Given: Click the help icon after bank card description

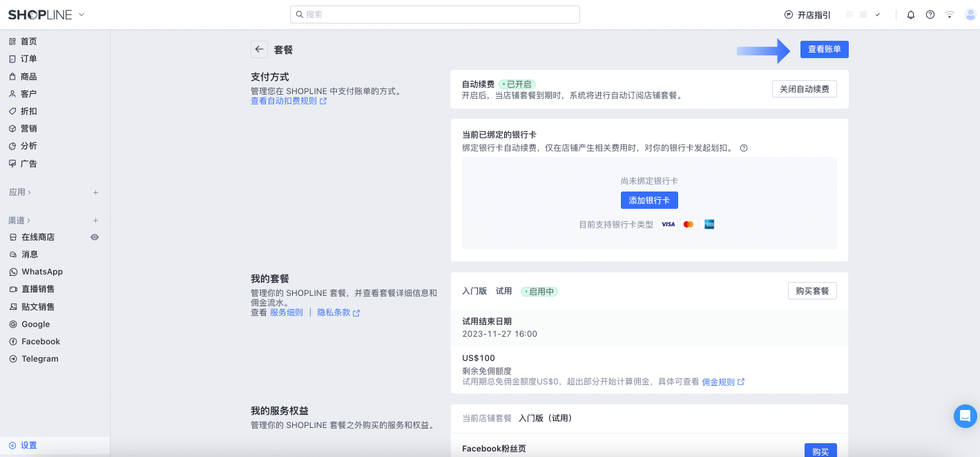Looking at the screenshot, I should [744, 148].
